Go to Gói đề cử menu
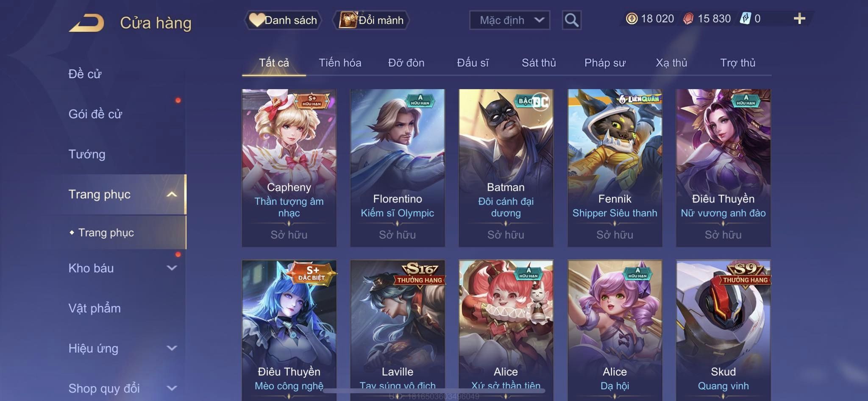The width and height of the screenshot is (868, 401). (x=95, y=114)
